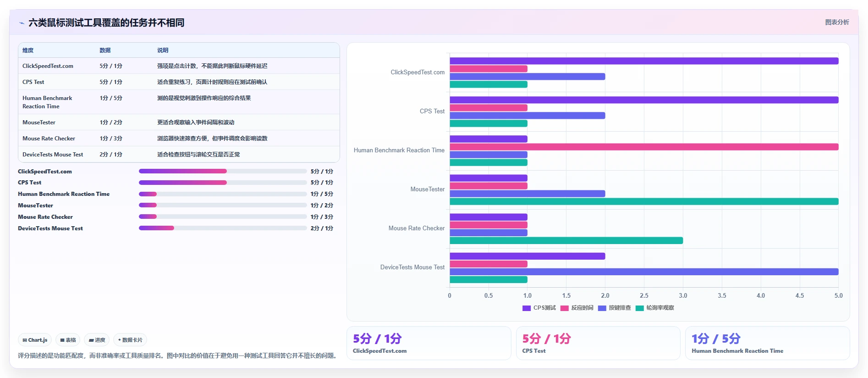The width and height of the screenshot is (868, 378).
Task: Click the footnote starting with 评分描述的是功能匹配度
Action: (179, 356)
